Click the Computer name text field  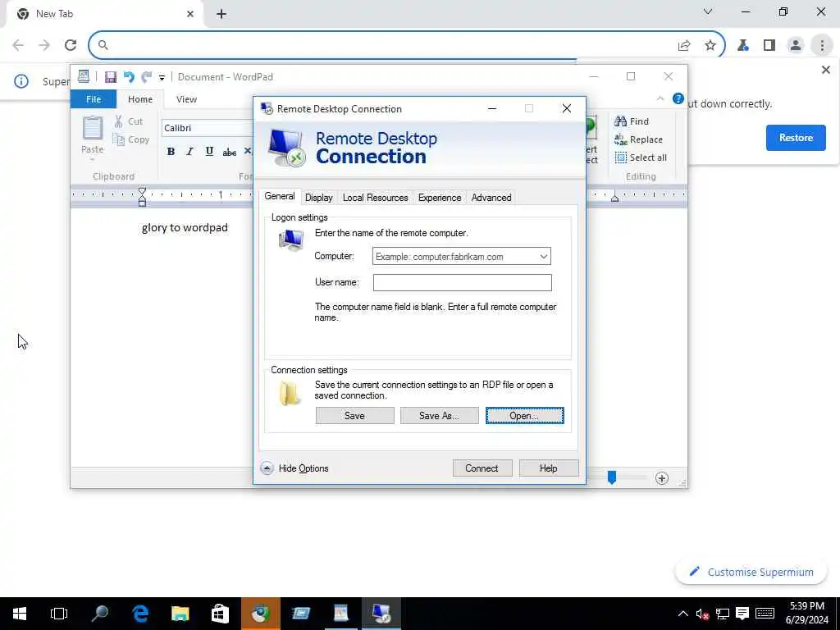point(455,257)
